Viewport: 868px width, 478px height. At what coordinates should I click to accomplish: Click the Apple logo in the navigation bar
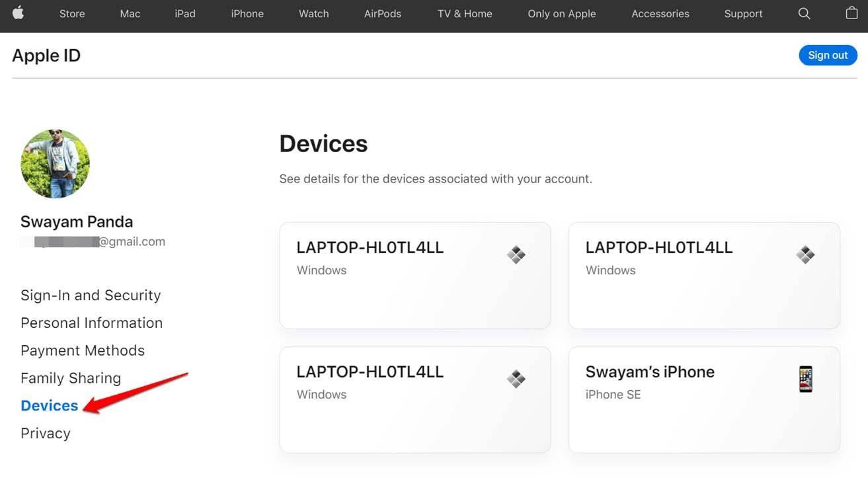click(x=18, y=13)
